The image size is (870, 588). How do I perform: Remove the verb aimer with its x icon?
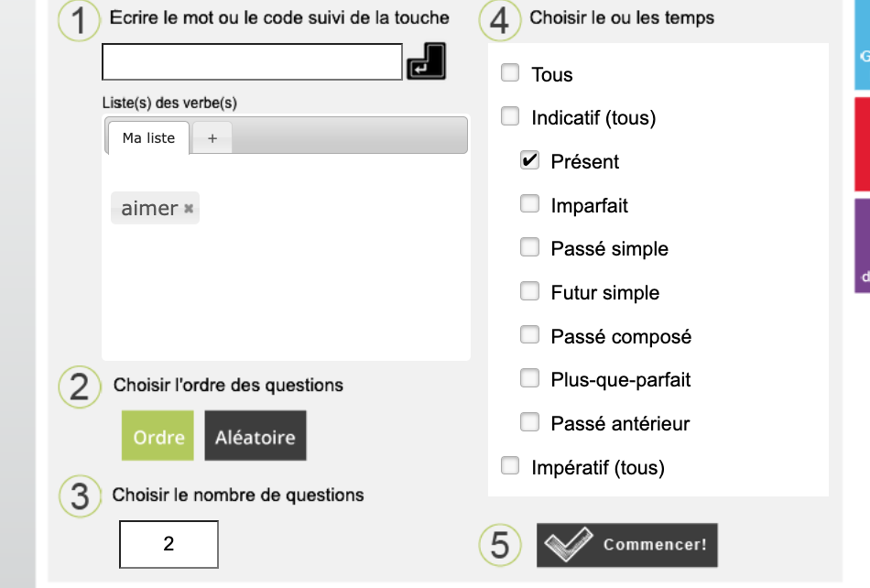coord(189,209)
